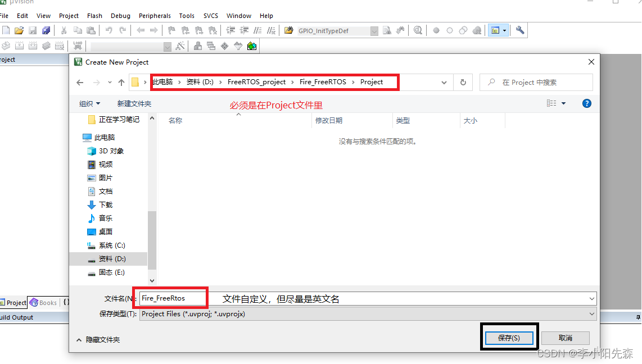Click the Save All icon
The image size is (642, 364).
[47, 30]
